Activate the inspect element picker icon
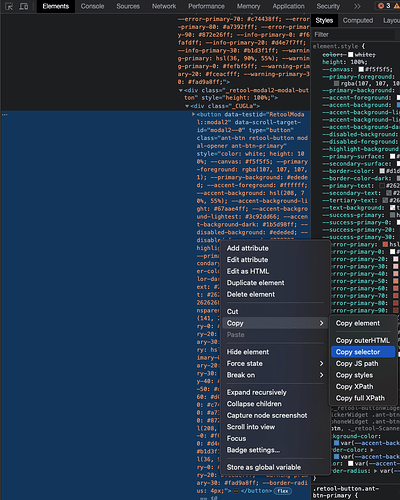 pos(9,6)
